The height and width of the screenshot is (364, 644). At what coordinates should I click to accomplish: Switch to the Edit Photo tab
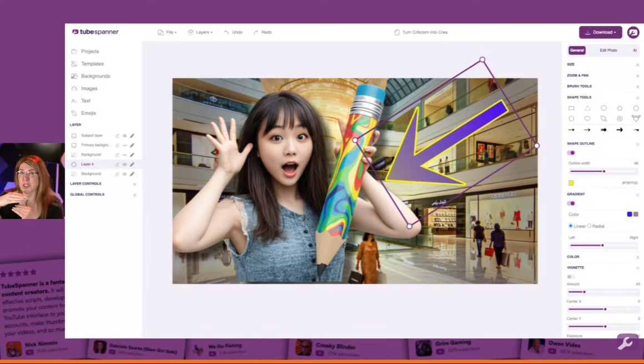(608, 50)
